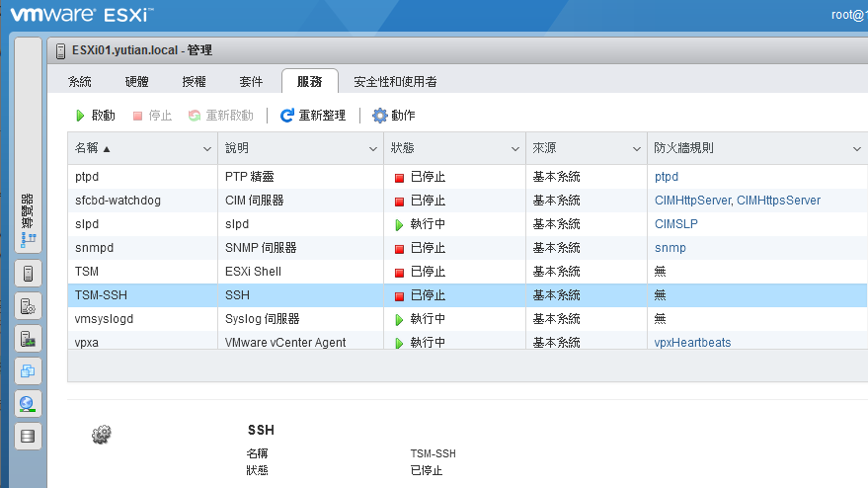The width and height of the screenshot is (868, 488).
Task: Select the snmpd service row
Action: point(467,248)
